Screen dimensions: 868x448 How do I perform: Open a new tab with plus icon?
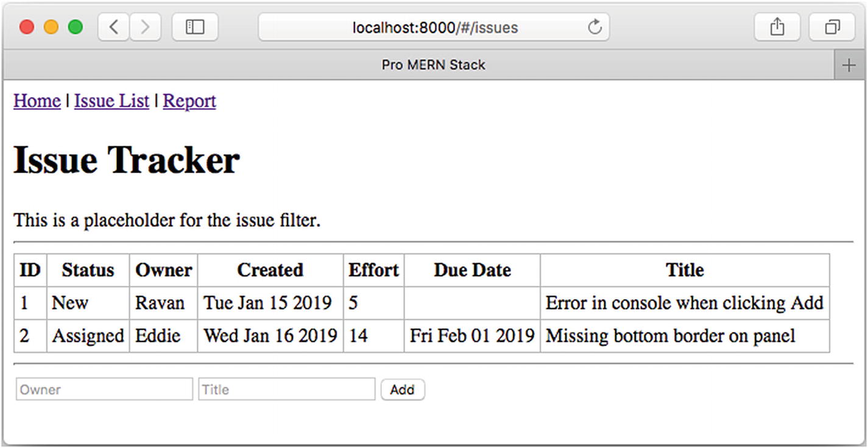point(849,65)
